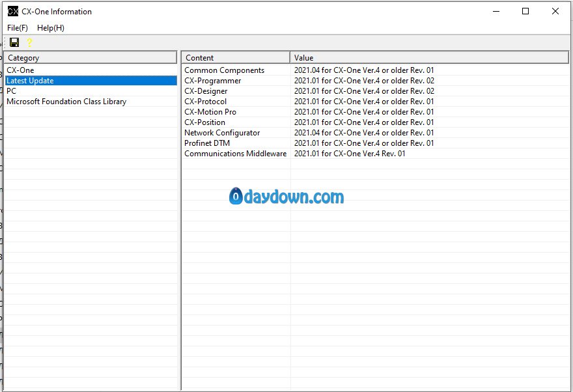This screenshot has width=573, height=392.
Task: Click the Category column header
Action: point(91,58)
